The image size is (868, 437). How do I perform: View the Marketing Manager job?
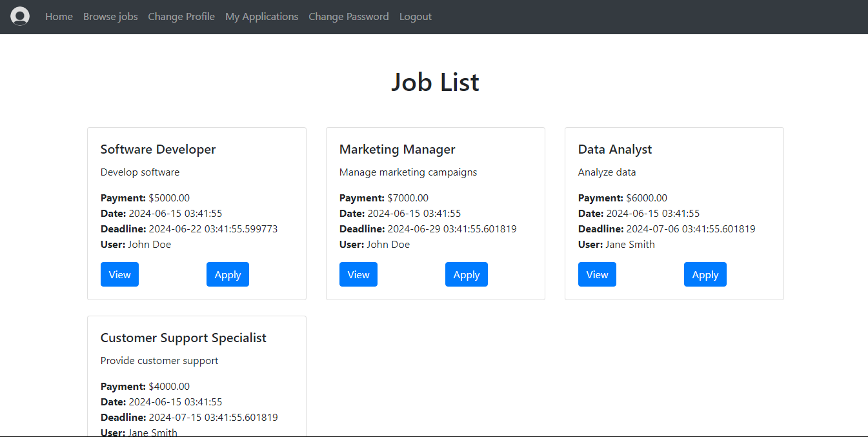click(358, 274)
